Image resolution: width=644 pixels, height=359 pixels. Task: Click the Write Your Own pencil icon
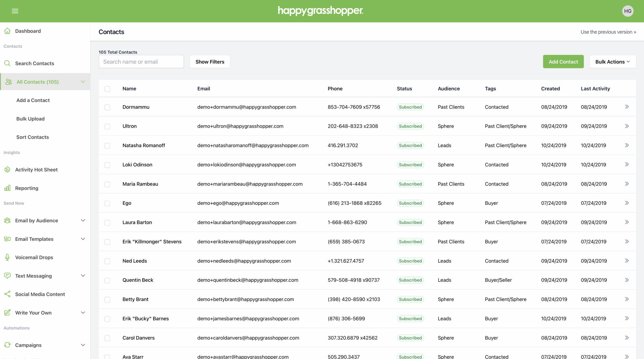pos(7,312)
